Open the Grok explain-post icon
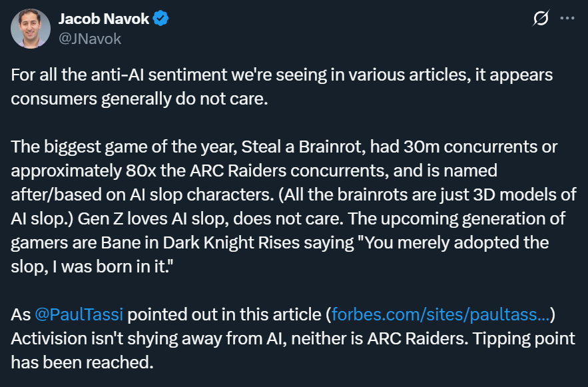Screen dimensions: 588x387 541,18
